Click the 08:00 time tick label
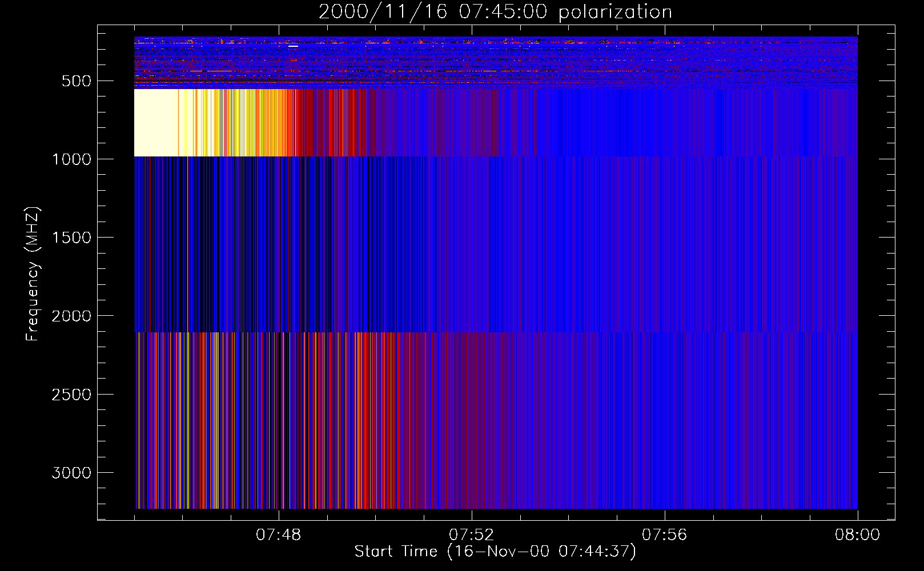The height and width of the screenshot is (571, 924). coord(858,535)
